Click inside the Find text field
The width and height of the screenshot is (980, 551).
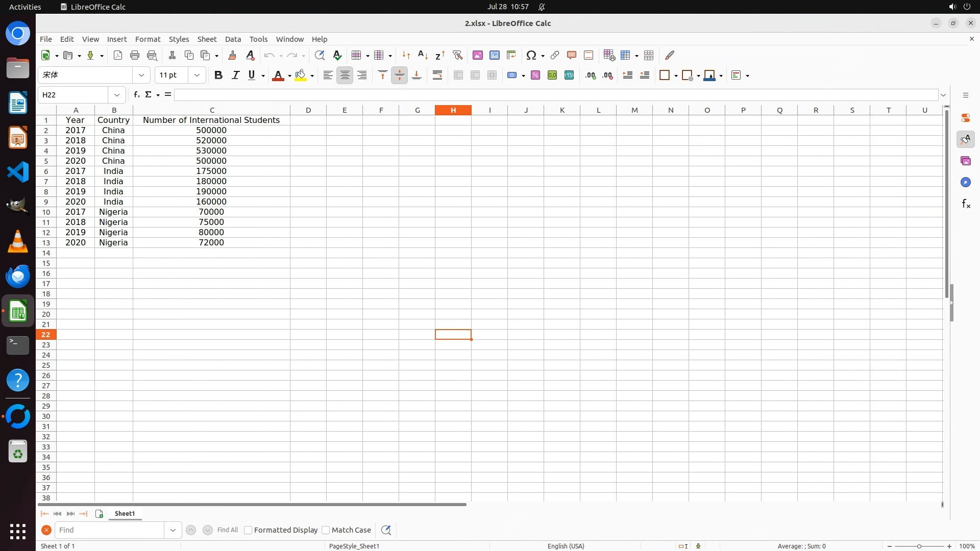coord(110,530)
